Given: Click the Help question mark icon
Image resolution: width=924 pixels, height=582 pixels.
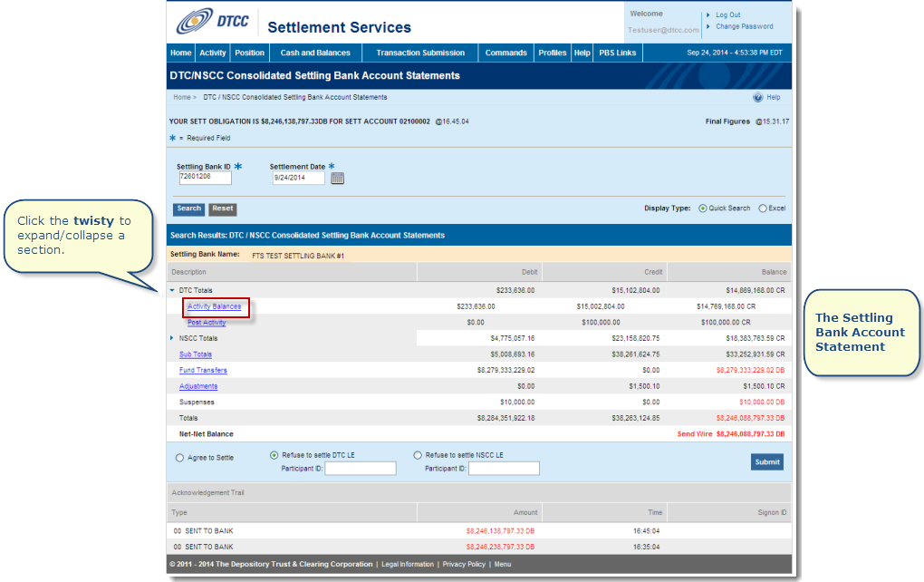Looking at the screenshot, I should pos(757,97).
